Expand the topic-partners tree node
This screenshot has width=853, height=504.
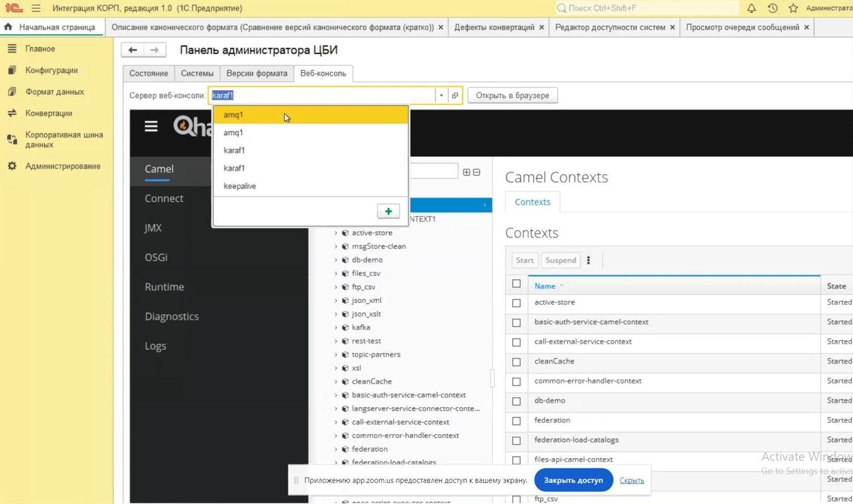click(x=336, y=354)
